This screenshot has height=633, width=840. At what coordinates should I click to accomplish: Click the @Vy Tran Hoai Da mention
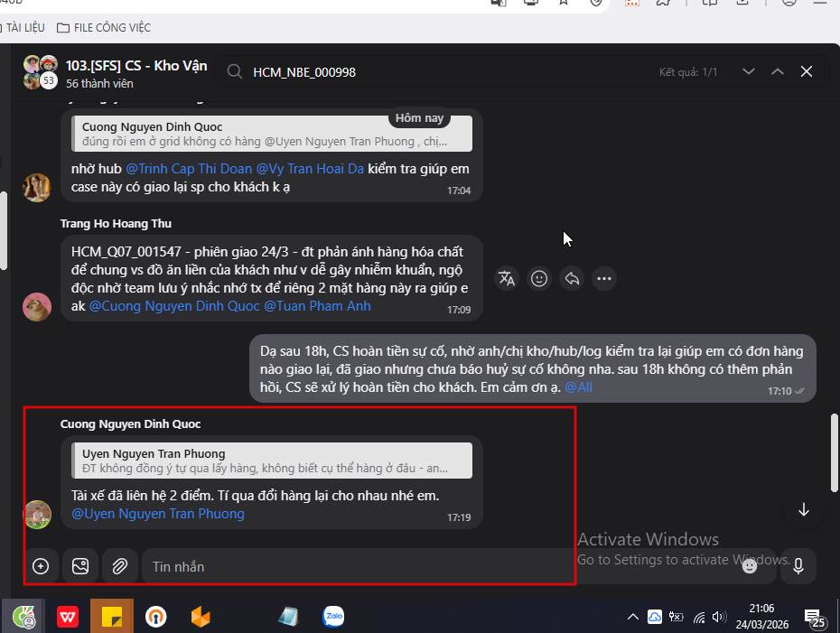[310, 169]
